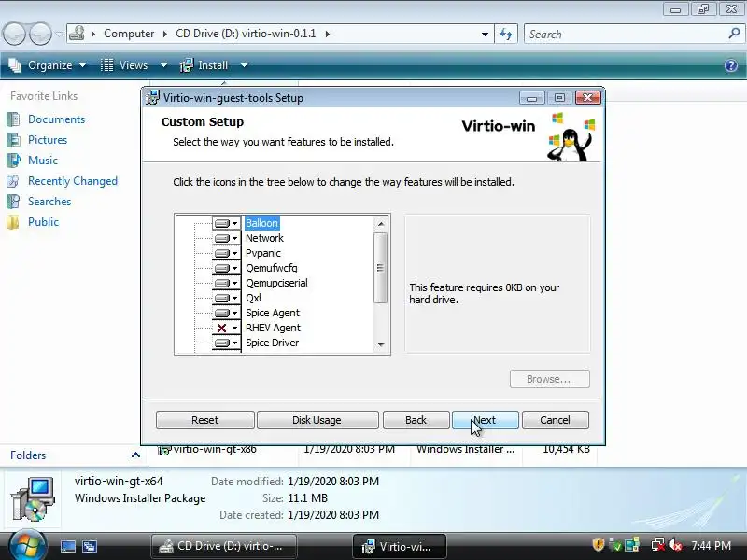The image size is (747, 560).
Task: Click the muted volume tray icon
Action: (x=674, y=544)
